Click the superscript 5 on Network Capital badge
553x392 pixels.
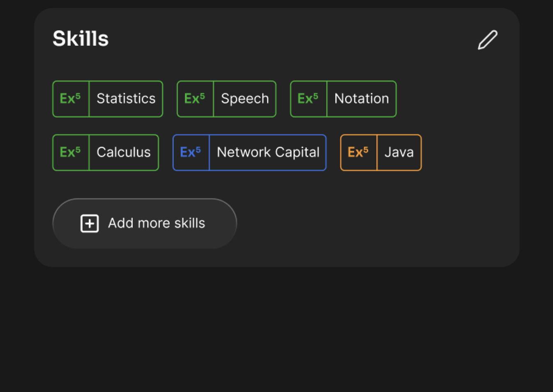pos(198,149)
